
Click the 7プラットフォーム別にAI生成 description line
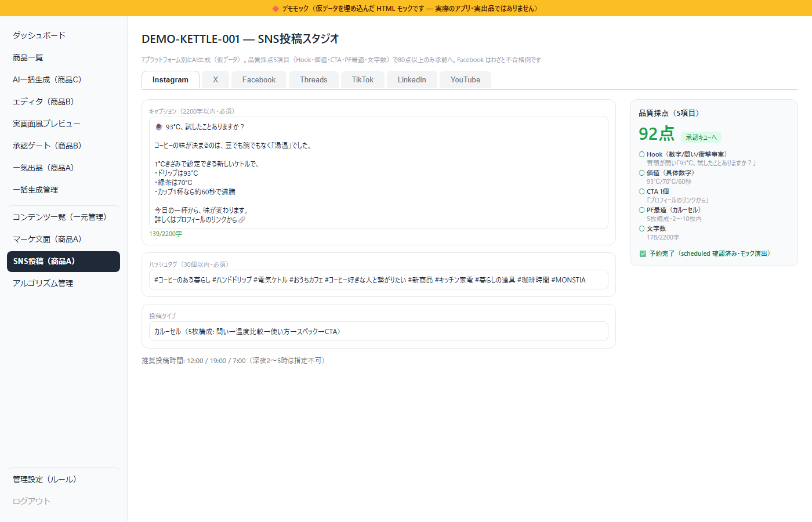pos(341,60)
